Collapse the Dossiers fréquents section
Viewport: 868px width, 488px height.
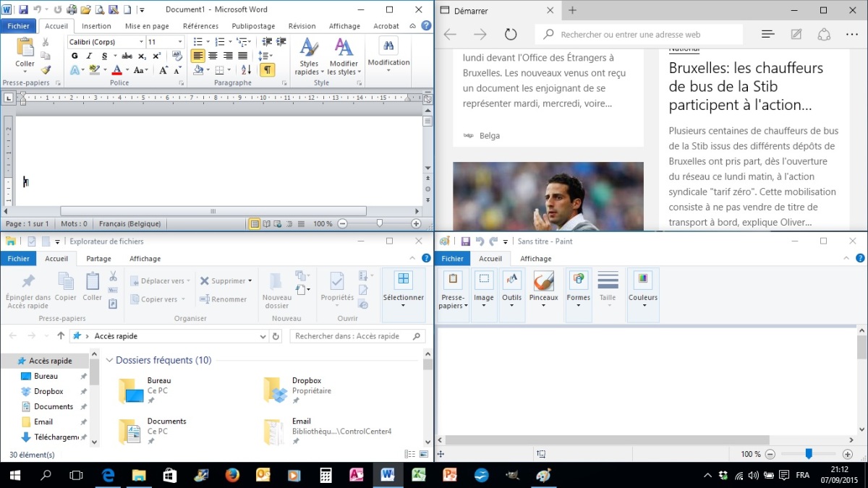coord(110,360)
